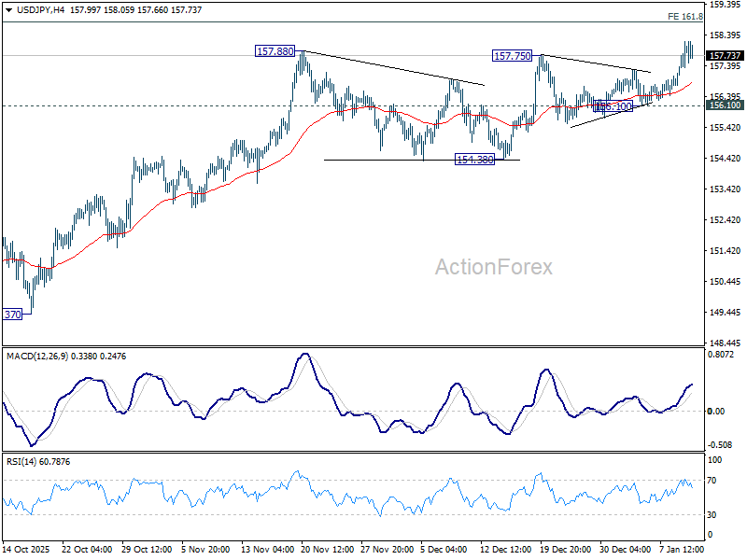Click the 154.420 price axis value
Image resolution: width=747 pixels, height=560 pixels.
click(x=725, y=158)
